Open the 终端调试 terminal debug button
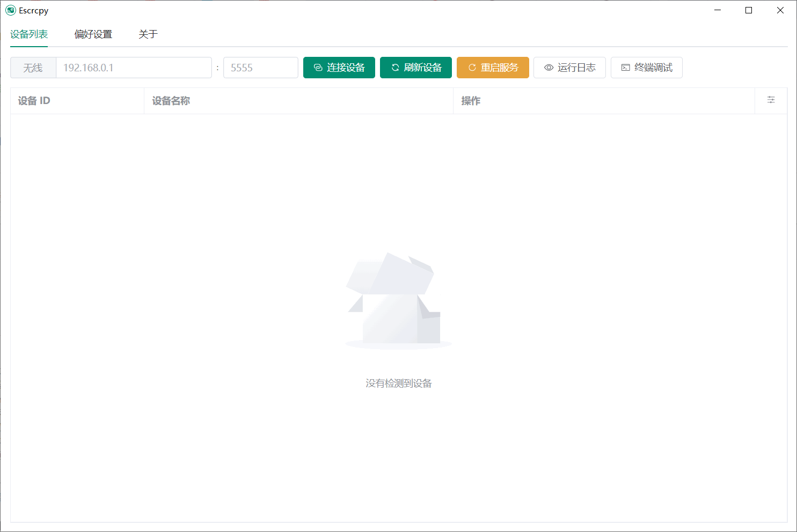 click(x=646, y=68)
